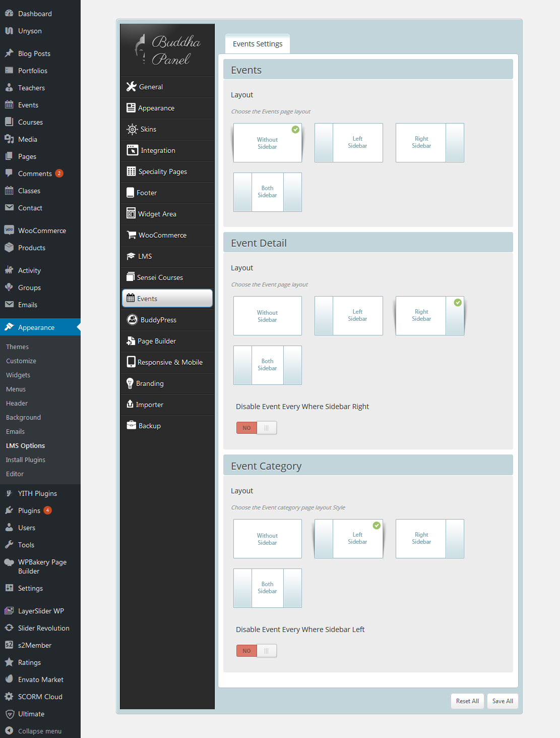Select the BuddyPress user icon
This screenshot has height=738, width=560.
(x=132, y=320)
